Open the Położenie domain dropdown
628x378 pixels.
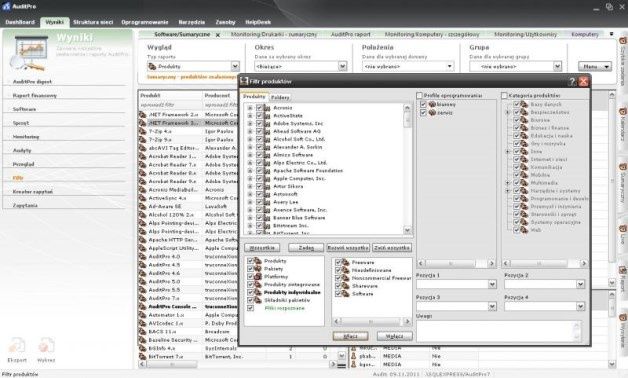[x=449, y=66]
